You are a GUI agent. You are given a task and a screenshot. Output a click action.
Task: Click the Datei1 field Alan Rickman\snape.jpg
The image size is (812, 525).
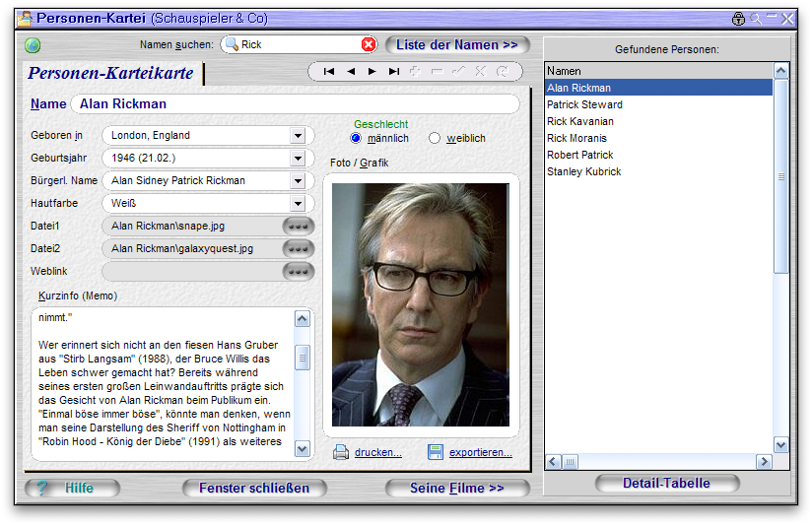click(x=192, y=227)
